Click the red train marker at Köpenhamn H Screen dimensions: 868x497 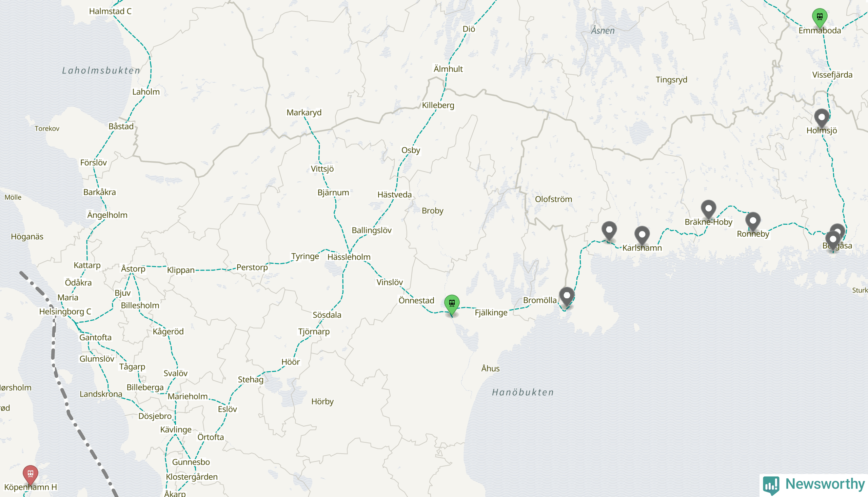(x=31, y=474)
